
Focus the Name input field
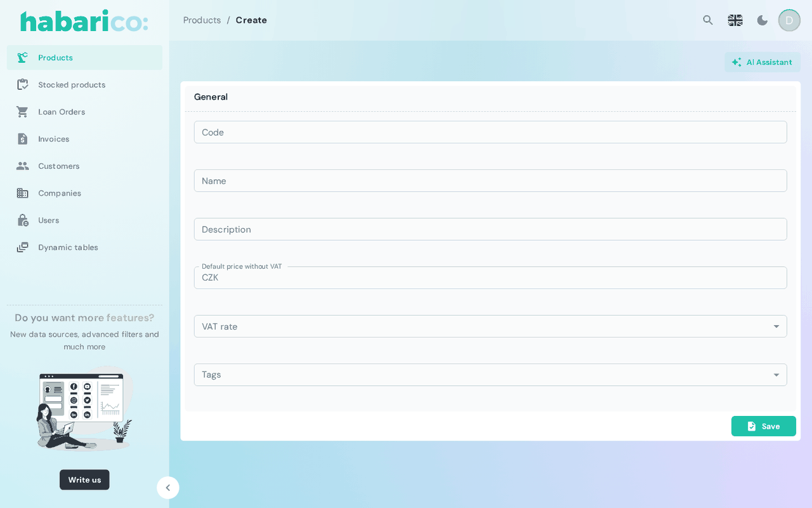pyautogui.click(x=490, y=181)
